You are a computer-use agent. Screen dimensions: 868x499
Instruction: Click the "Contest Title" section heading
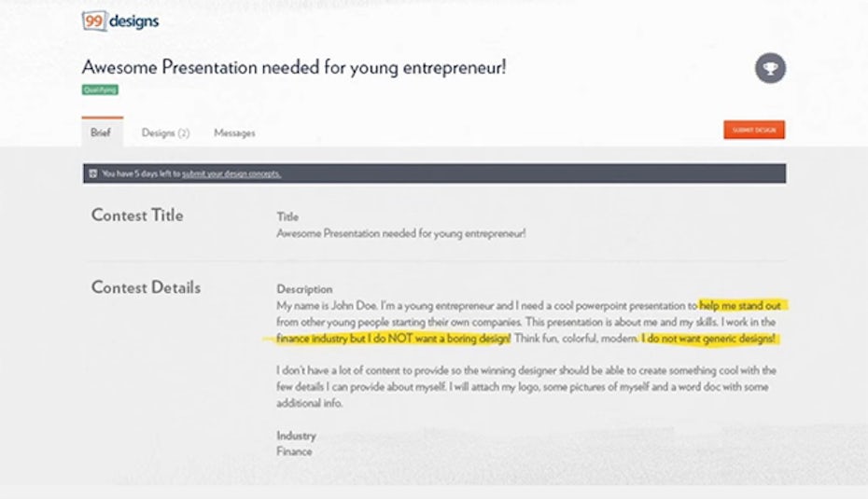[x=137, y=215]
